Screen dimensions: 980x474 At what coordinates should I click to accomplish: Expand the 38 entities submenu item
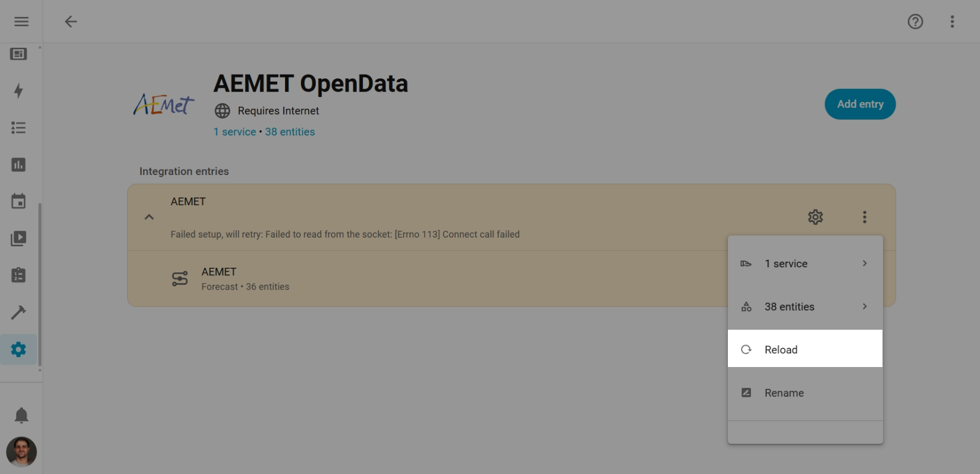pyautogui.click(x=805, y=307)
